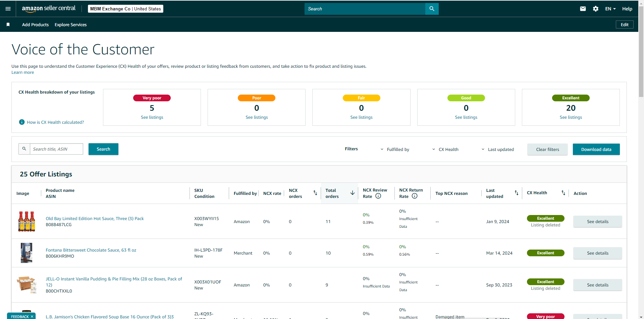
Task: Expand the Fulfilled by filter dropdown
Action: (394, 149)
